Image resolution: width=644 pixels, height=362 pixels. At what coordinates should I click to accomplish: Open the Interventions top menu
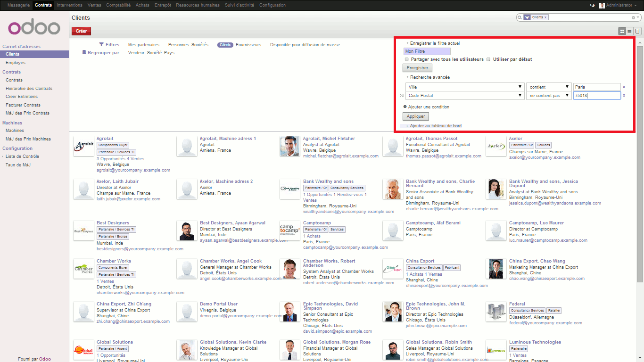click(x=69, y=5)
